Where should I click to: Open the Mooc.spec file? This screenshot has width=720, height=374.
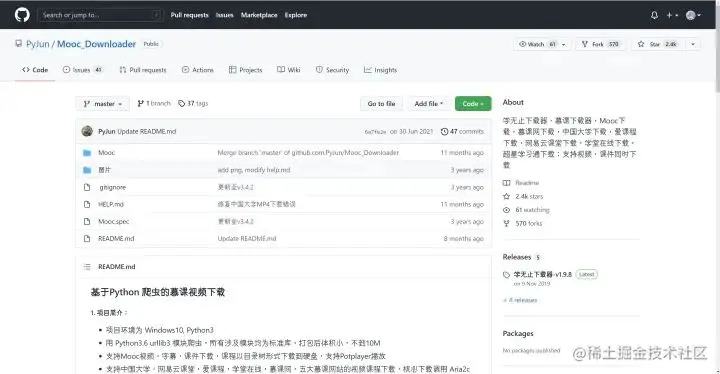[x=113, y=221]
